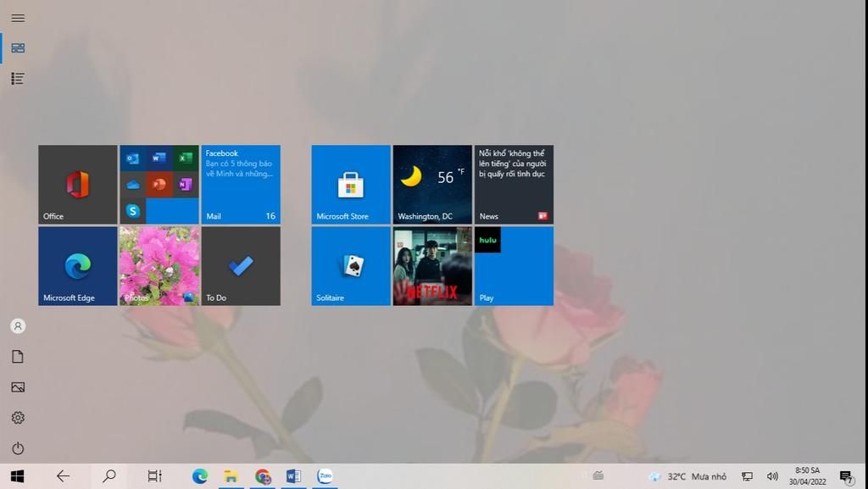Show the pinned tiles view

[18, 48]
